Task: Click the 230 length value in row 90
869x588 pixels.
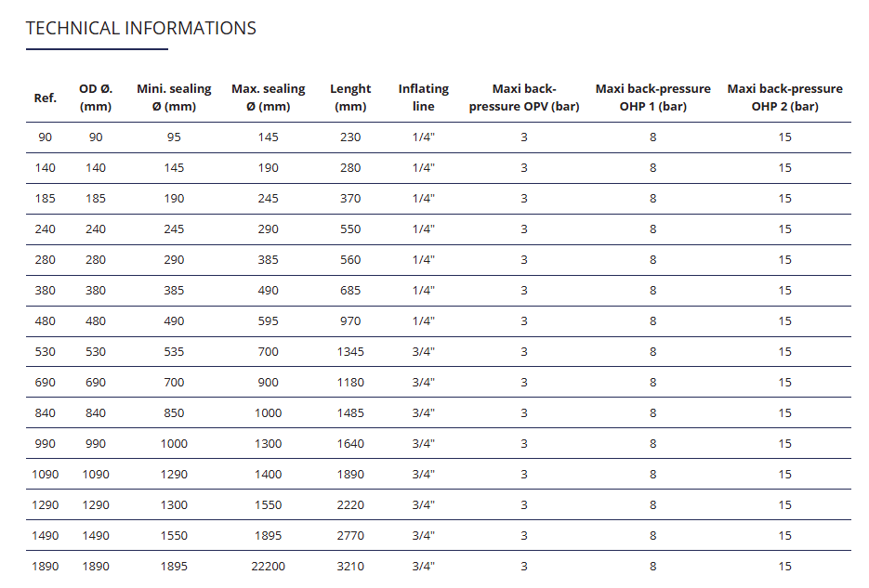Action: tap(350, 137)
